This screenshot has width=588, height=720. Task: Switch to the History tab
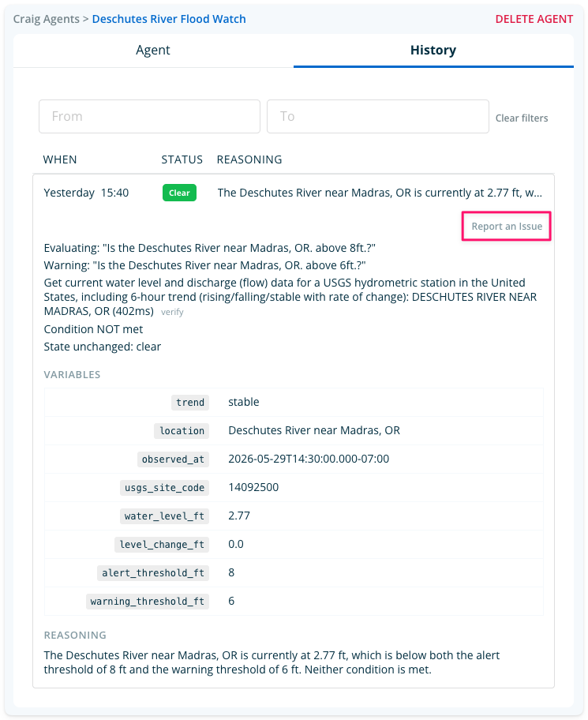tap(433, 50)
